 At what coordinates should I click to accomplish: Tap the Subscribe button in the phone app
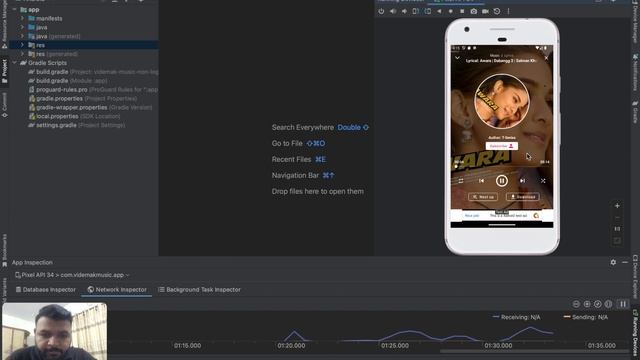point(502,146)
